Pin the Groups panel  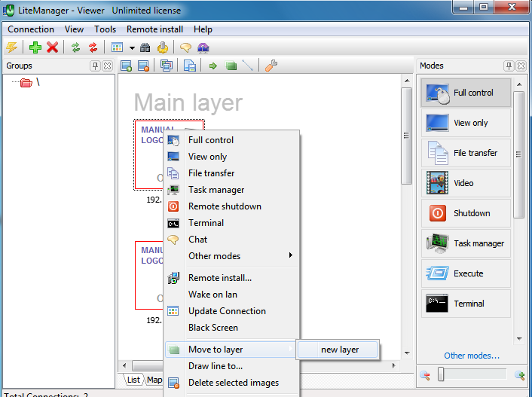(95, 66)
